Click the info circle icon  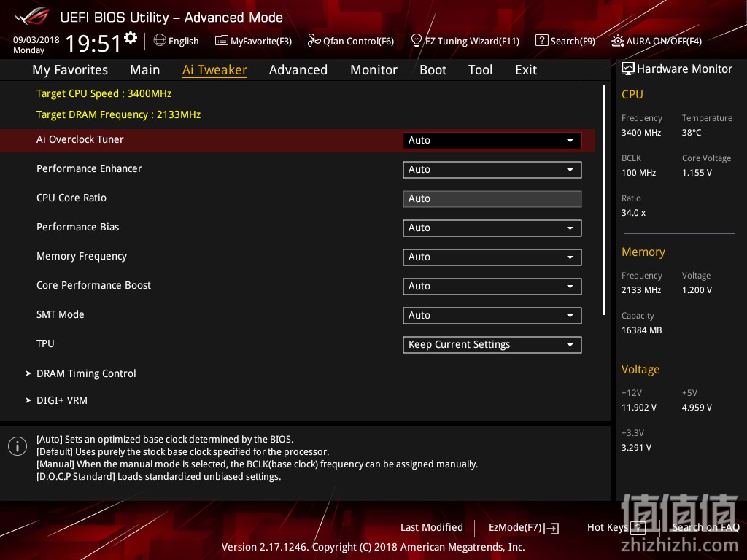[x=18, y=446]
